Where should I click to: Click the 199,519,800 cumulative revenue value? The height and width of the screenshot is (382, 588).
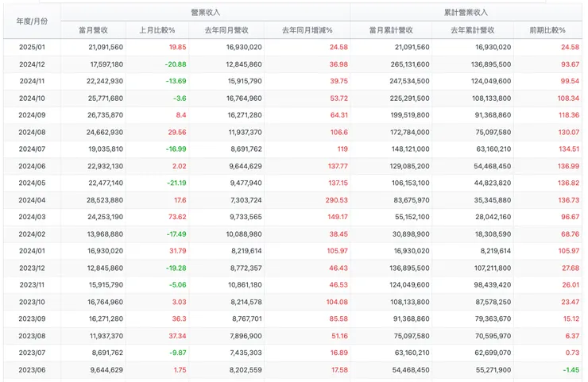click(410, 115)
